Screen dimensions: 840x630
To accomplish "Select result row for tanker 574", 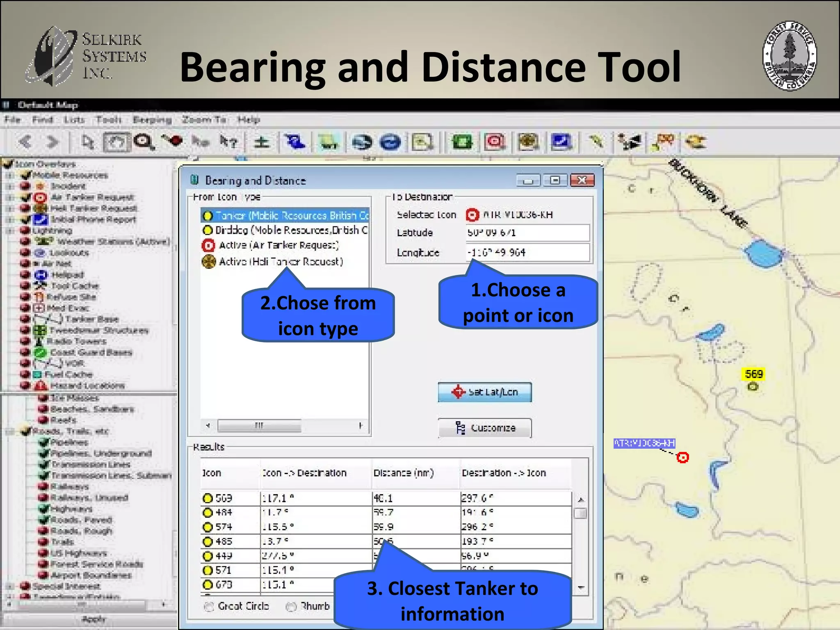I will 386,527.
